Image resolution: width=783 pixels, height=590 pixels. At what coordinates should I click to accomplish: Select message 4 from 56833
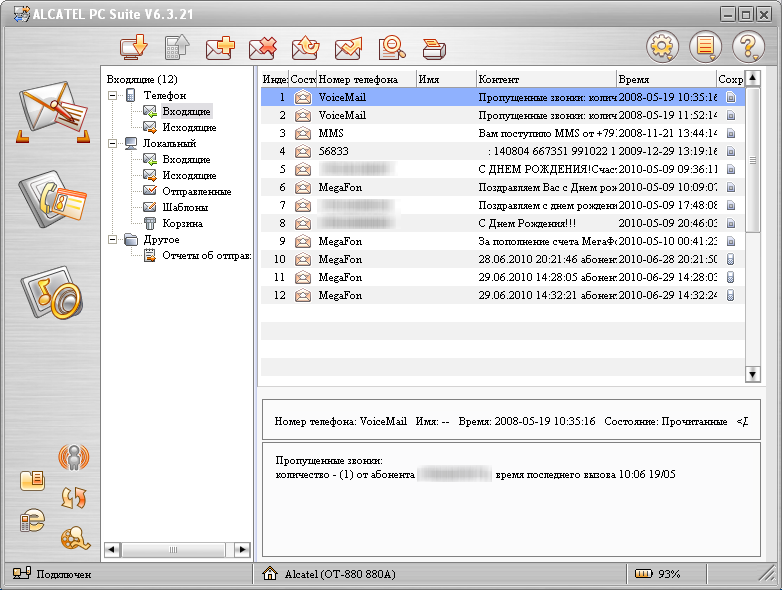(x=503, y=151)
